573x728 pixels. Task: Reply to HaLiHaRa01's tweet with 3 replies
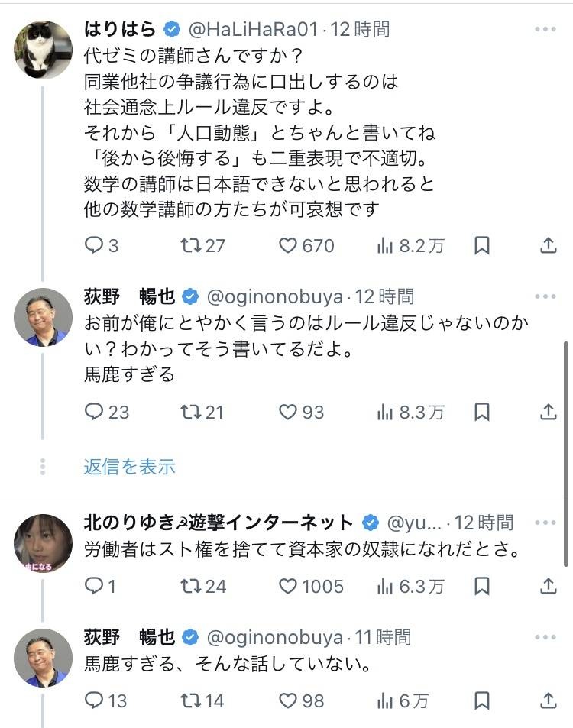[93, 245]
